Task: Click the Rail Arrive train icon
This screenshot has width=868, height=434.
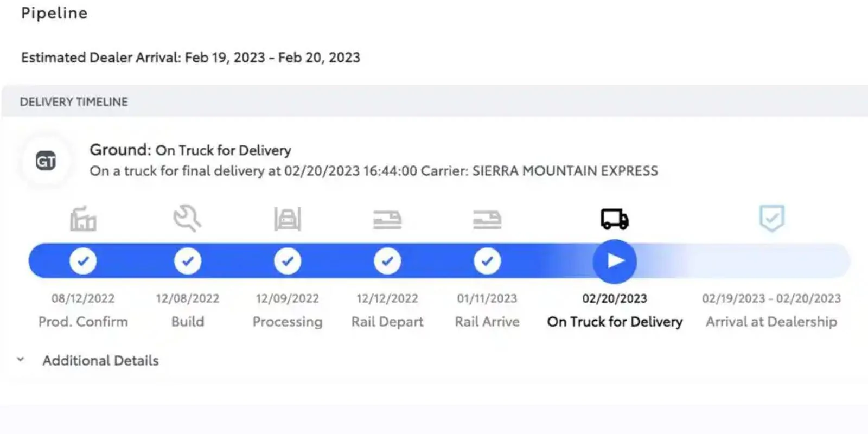Action: [487, 220]
